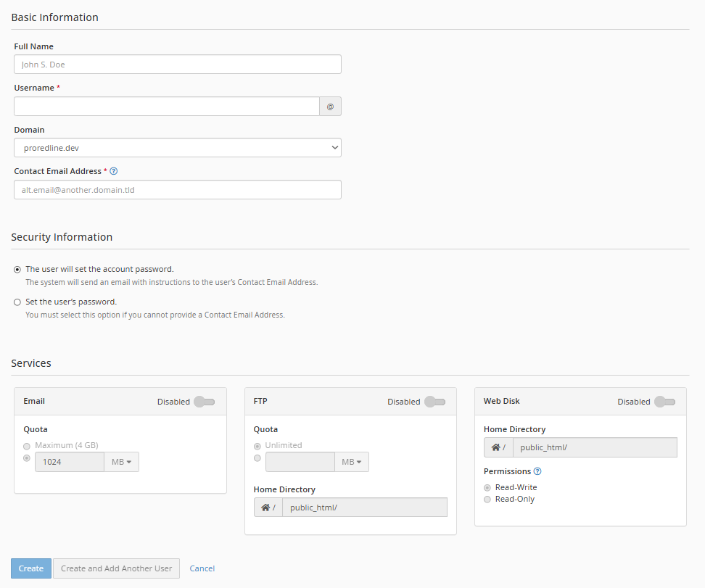The height and width of the screenshot is (588, 705).
Task: Choose 'The user will set the account password'
Action: [x=17, y=269]
